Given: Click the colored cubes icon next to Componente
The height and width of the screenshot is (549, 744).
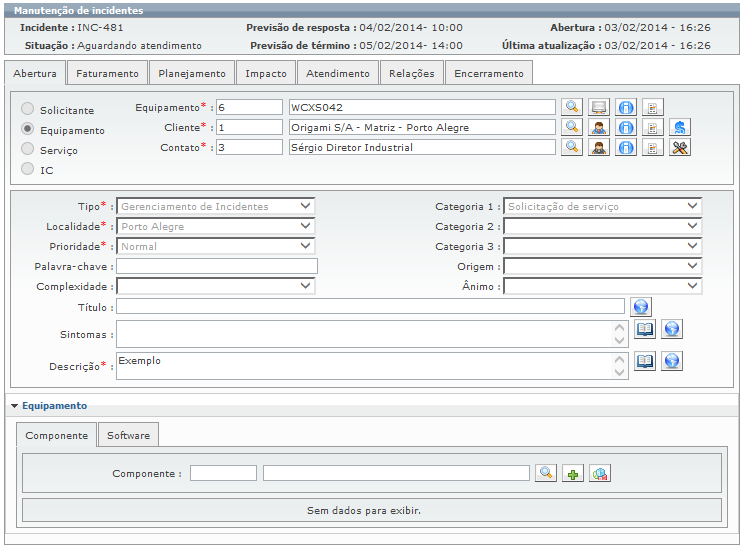Looking at the screenshot, I should pyautogui.click(x=600, y=473).
